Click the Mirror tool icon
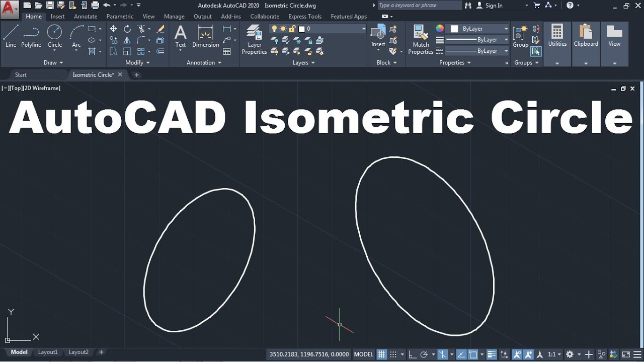 (x=127, y=40)
